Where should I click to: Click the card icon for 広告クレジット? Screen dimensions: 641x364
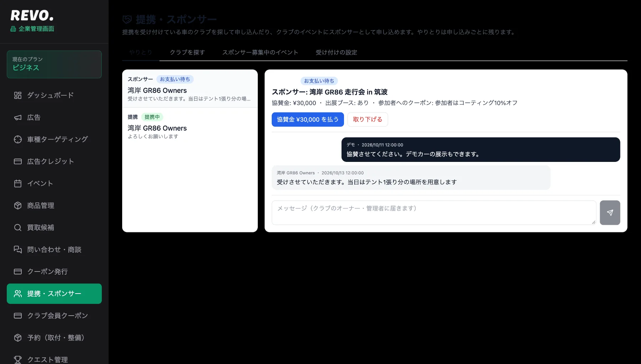[18, 162]
